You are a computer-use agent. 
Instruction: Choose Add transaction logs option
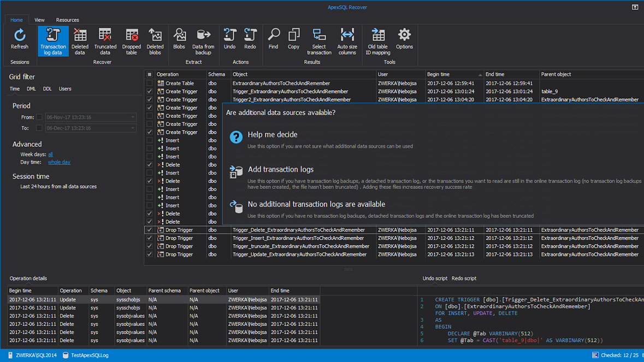coord(281,170)
